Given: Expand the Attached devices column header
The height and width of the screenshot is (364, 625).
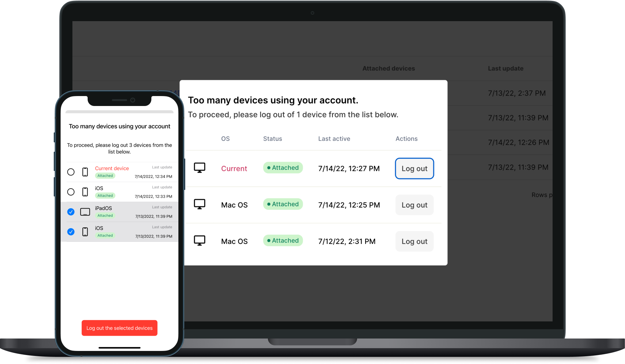Looking at the screenshot, I should (x=388, y=68).
